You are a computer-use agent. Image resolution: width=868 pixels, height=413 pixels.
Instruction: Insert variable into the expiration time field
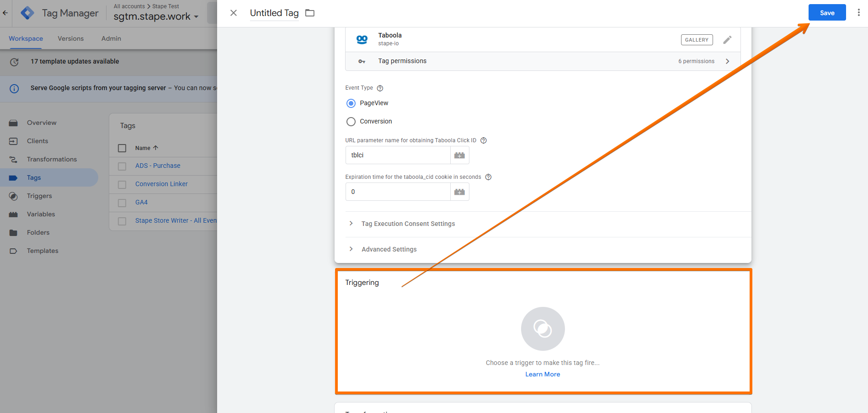pos(460,192)
